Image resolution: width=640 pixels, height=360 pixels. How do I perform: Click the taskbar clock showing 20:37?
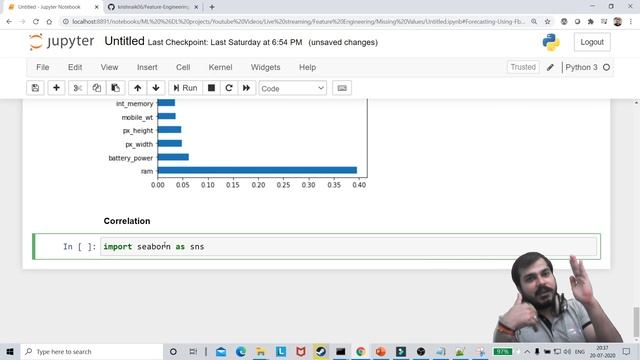602,351
